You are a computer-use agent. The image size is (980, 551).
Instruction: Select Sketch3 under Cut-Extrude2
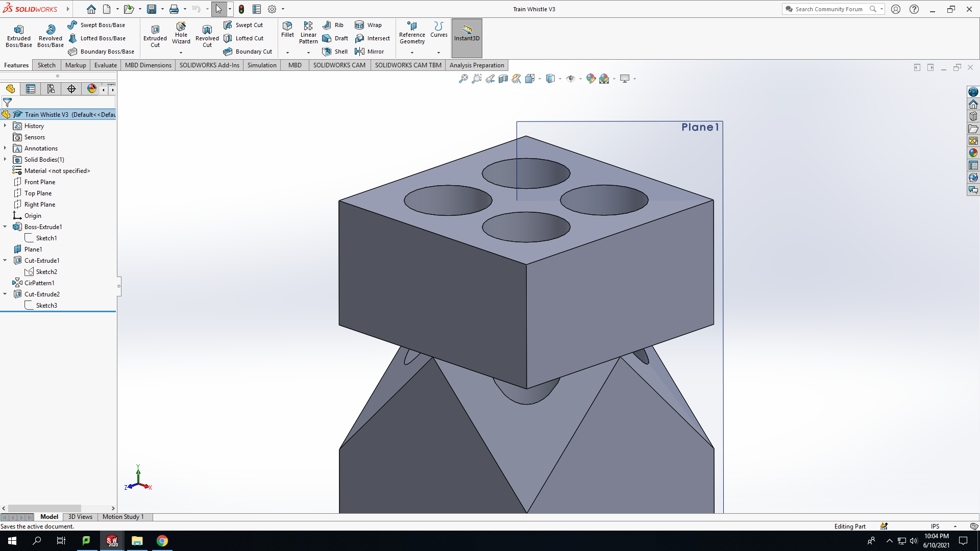46,305
